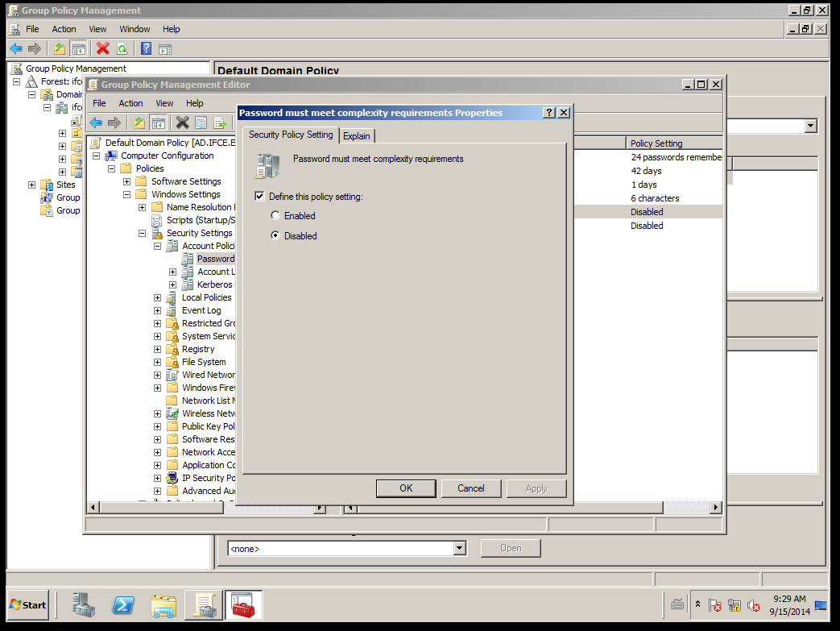Click the '6 characters' policy value
This screenshot has height=631, width=840.
pos(655,198)
